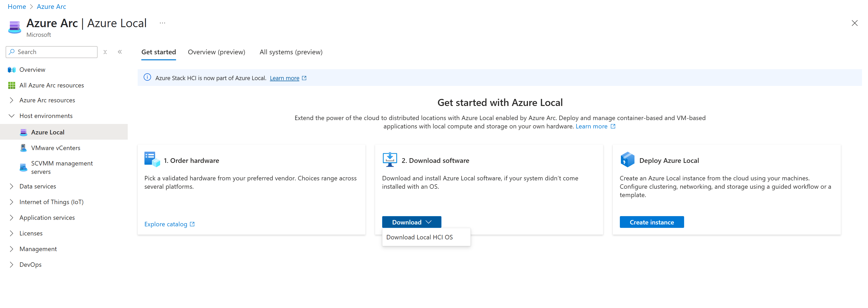Viewport: 868px width, 308px height.
Task: Open the All systems (preview) tab
Action: 291,52
